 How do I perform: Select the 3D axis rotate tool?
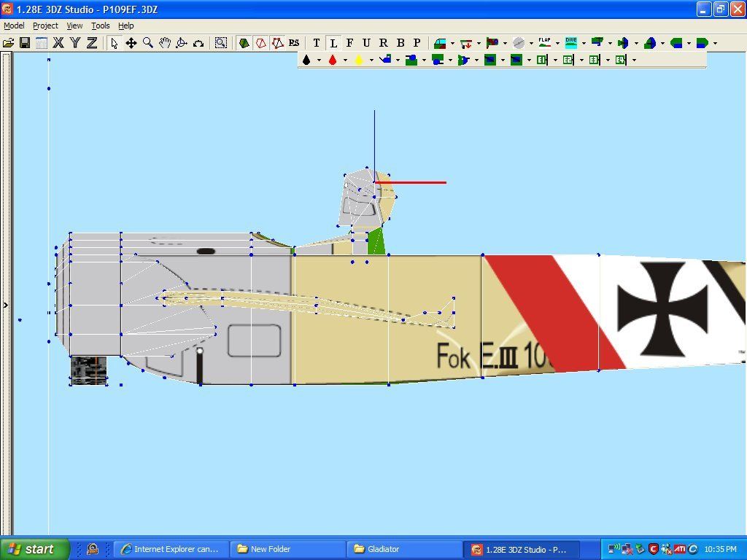point(182,43)
